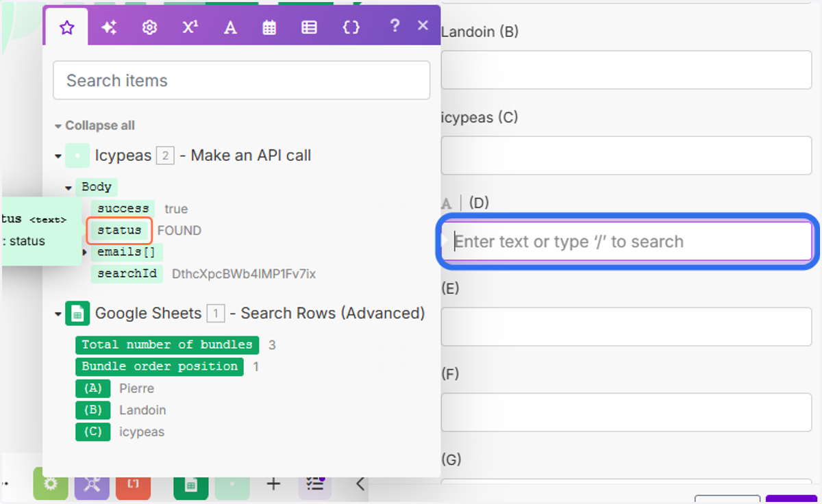The image size is (822, 504).
Task: Click the Pierre value text
Action: (x=137, y=388)
